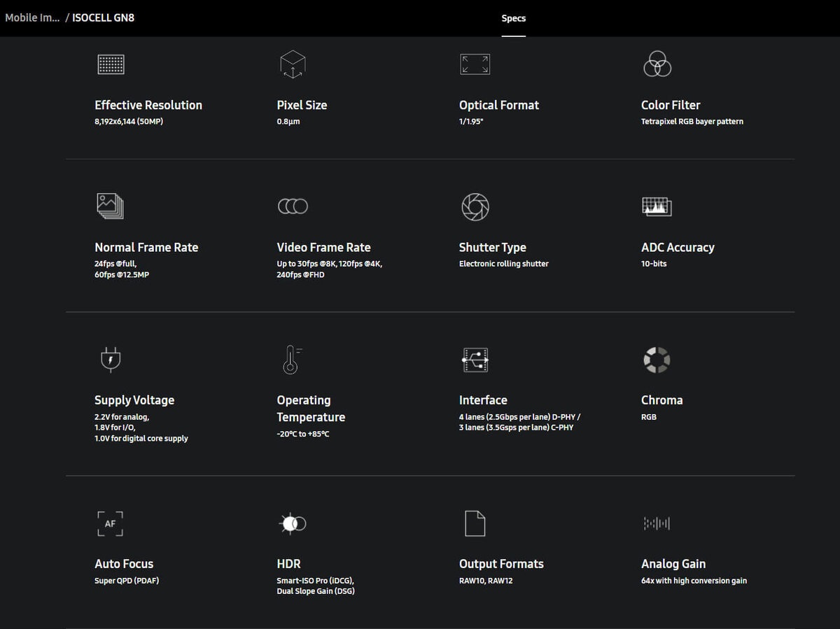Select the 3 lanes C-PHY line
The image size is (840, 629).
517,427
